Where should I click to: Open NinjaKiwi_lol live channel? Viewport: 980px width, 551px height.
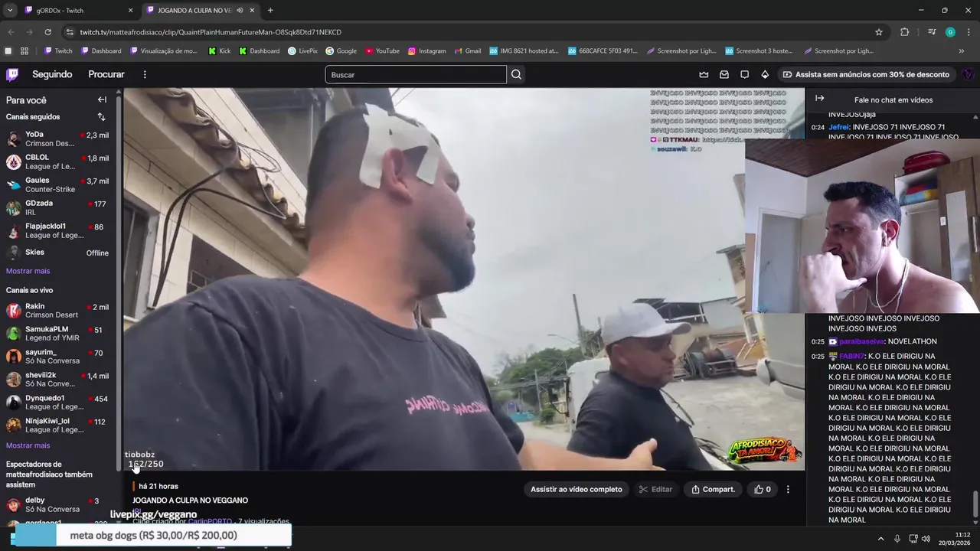tap(58, 425)
